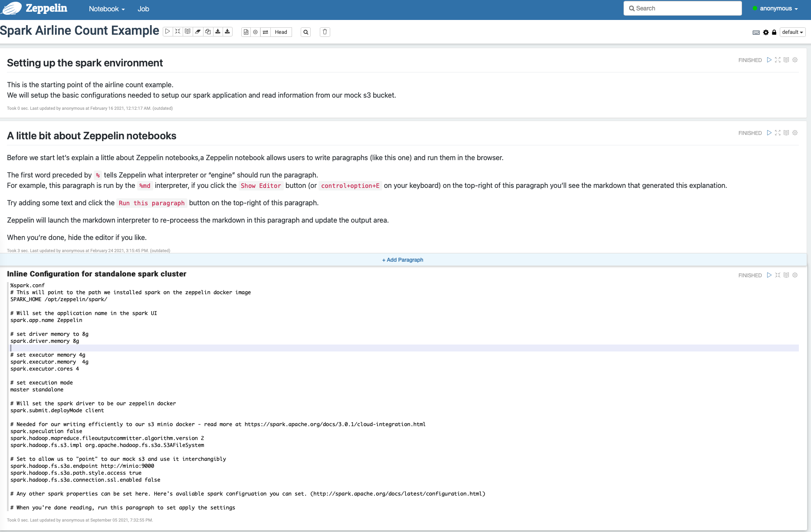This screenshot has height=532, width=811.
Task: Open settings for 'Setting up the spark environment' paragraph
Action: tap(795, 60)
